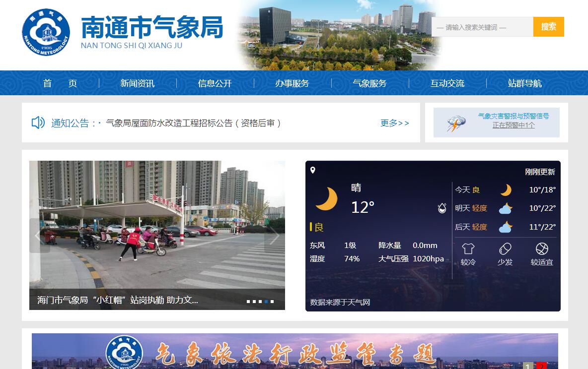Click the 74% humidity value
Image resolution: width=588 pixels, height=369 pixels.
pyautogui.click(x=352, y=259)
